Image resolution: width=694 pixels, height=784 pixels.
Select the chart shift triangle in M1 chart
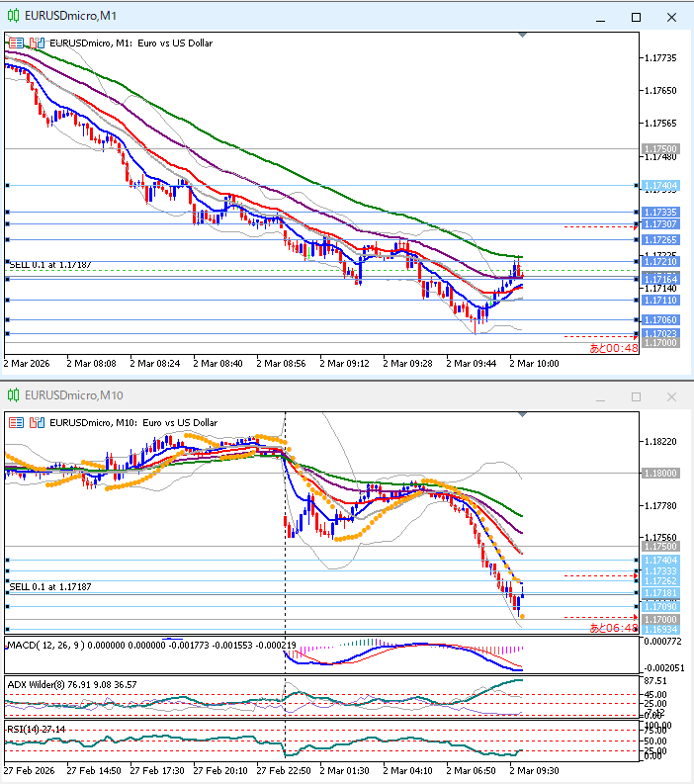click(522, 35)
